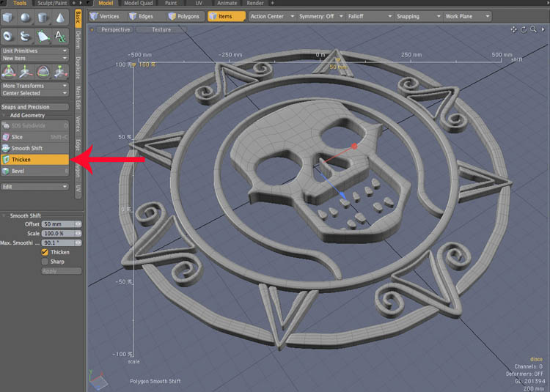Select the tube/curve extrude tool icon
Screen dimensions: 550x392
pos(26,36)
